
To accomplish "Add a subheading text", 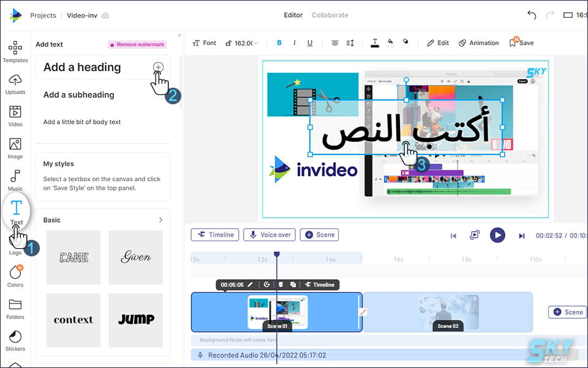I will coord(79,94).
